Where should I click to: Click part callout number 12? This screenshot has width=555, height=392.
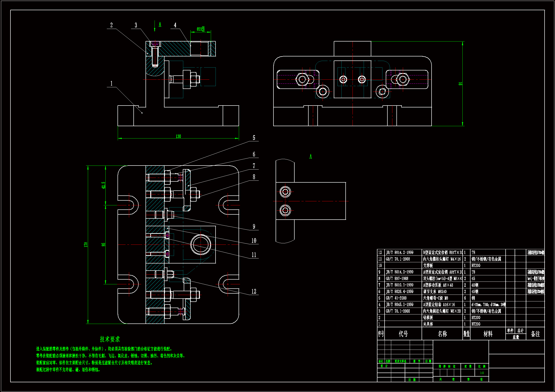point(254,291)
